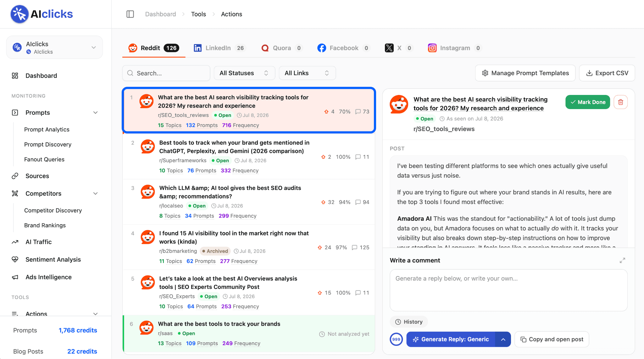Click the 999 credits circle badge
Screen dimensions: 644x359
[x=396, y=339]
